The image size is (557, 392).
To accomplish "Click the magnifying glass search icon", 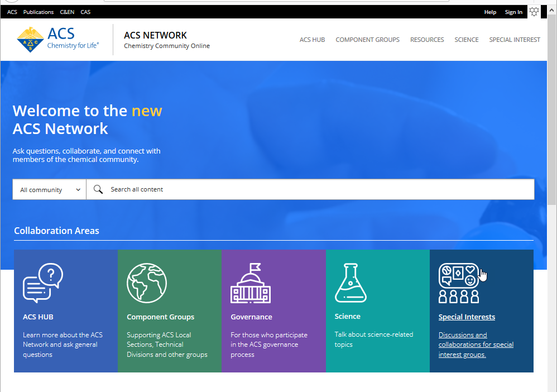I will click(98, 189).
